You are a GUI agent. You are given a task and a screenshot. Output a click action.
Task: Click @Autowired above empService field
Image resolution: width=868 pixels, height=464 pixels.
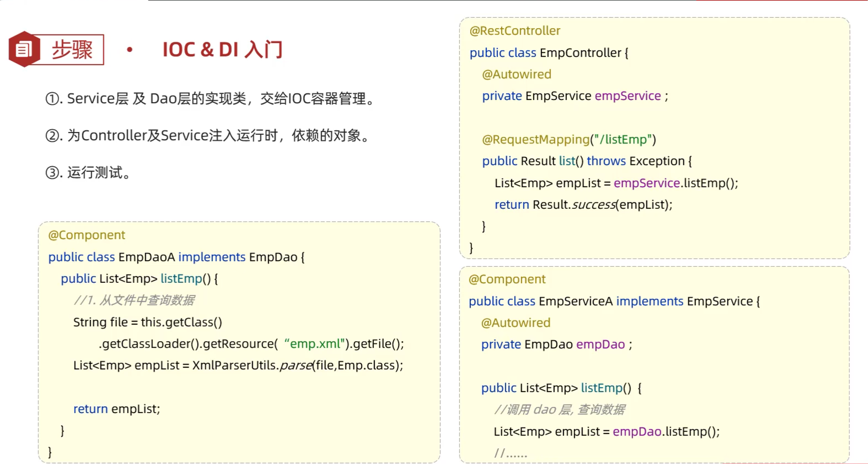coord(516,74)
